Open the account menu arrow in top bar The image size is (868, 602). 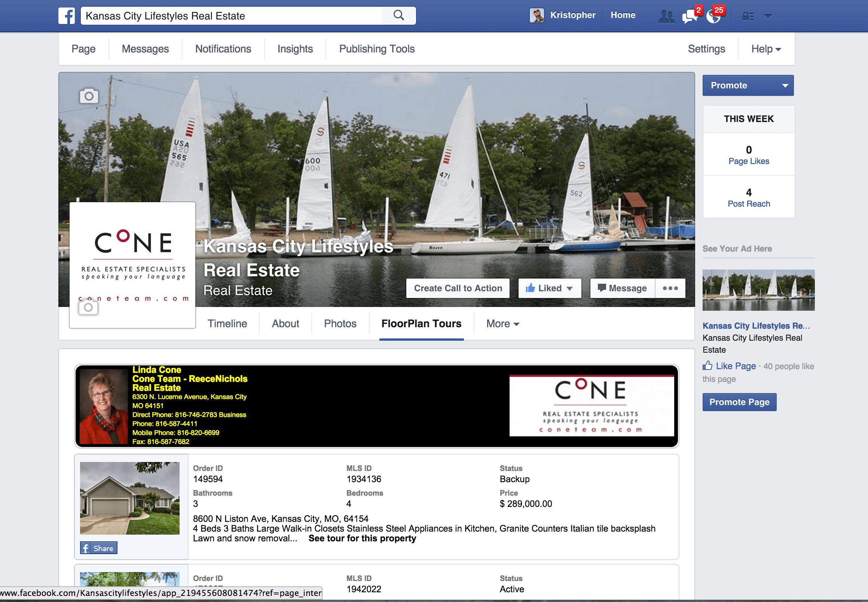tap(768, 16)
